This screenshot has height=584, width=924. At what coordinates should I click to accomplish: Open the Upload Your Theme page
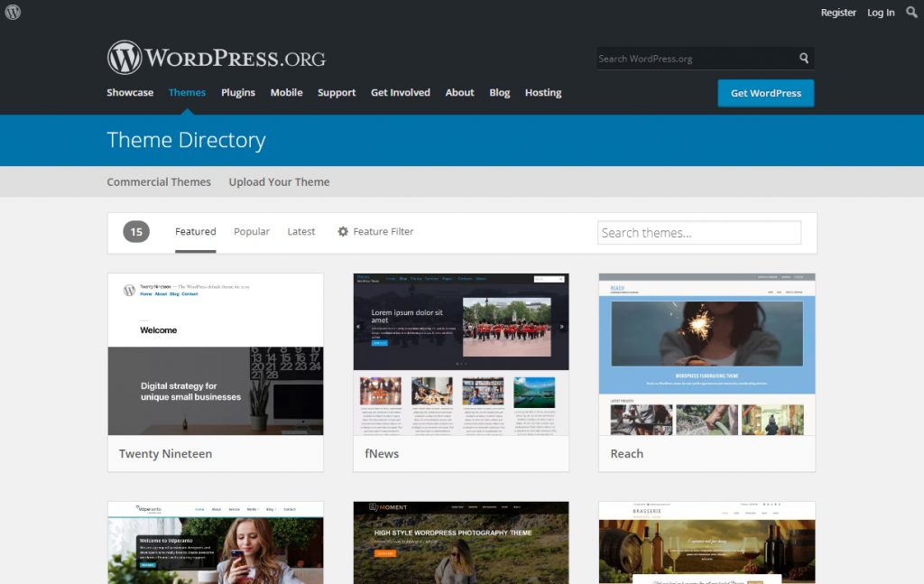point(279,181)
